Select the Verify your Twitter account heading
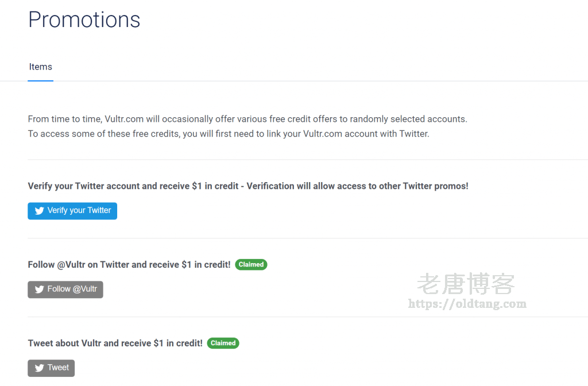Viewport: 588px width, 386px height. coord(248,186)
